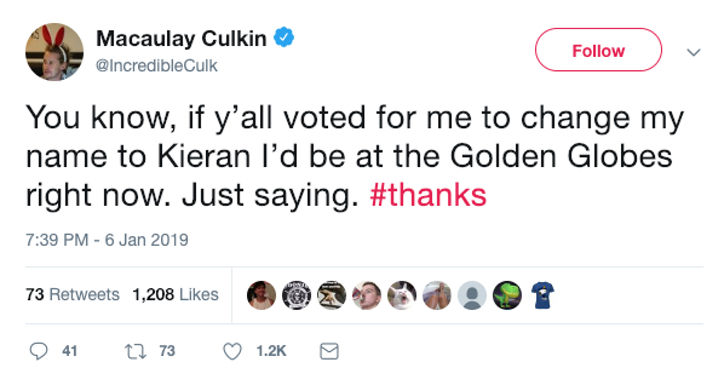Screen dimensions: 728x385
Task: Like the tweet with the heart icon
Action: (x=232, y=351)
